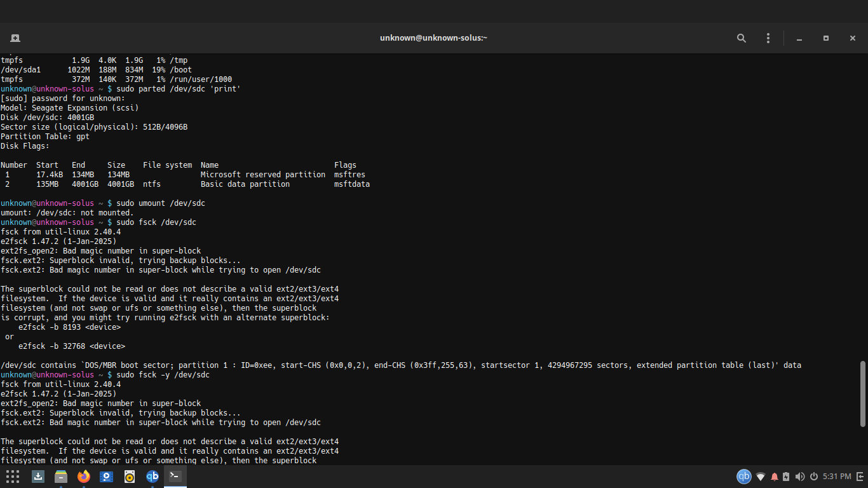Viewport: 868px width, 488px height.
Task: Open the volume control in tray
Action: click(800, 477)
